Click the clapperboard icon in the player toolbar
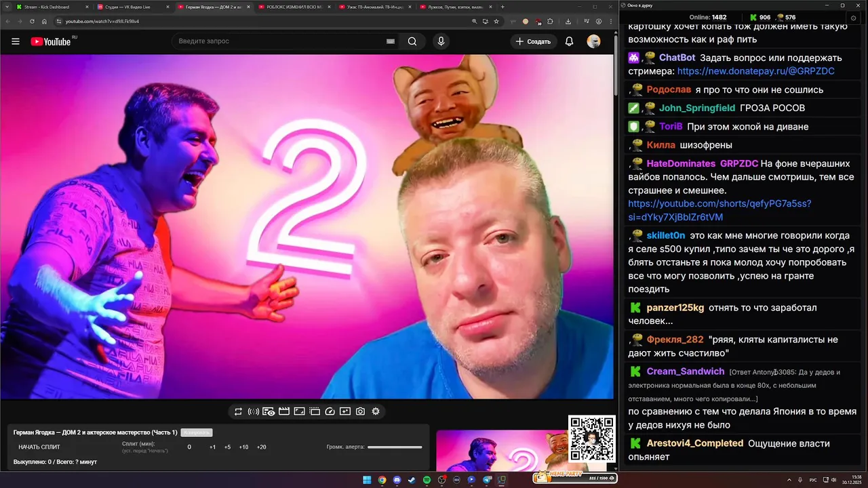 point(284,411)
